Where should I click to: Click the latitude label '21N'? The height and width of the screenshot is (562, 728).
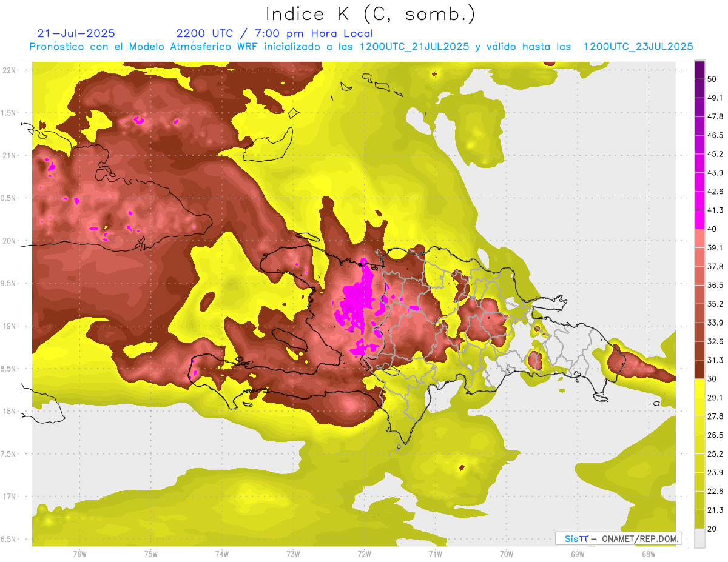pos(10,155)
